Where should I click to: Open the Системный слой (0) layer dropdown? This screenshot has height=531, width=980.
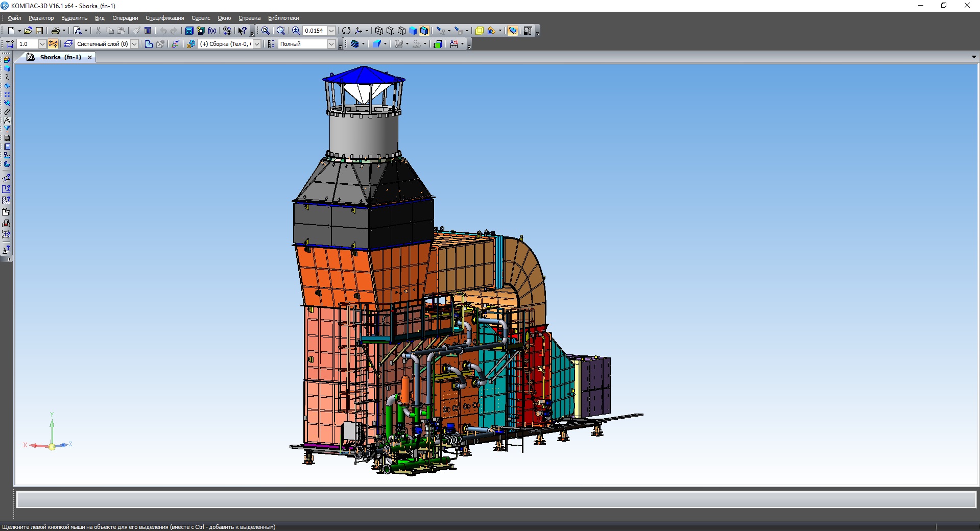[134, 44]
